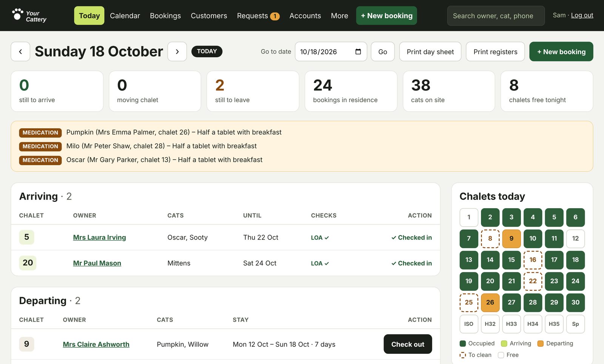This screenshot has width=604, height=364.
Task: Open the Today tab
Action: tap(89, 15)
